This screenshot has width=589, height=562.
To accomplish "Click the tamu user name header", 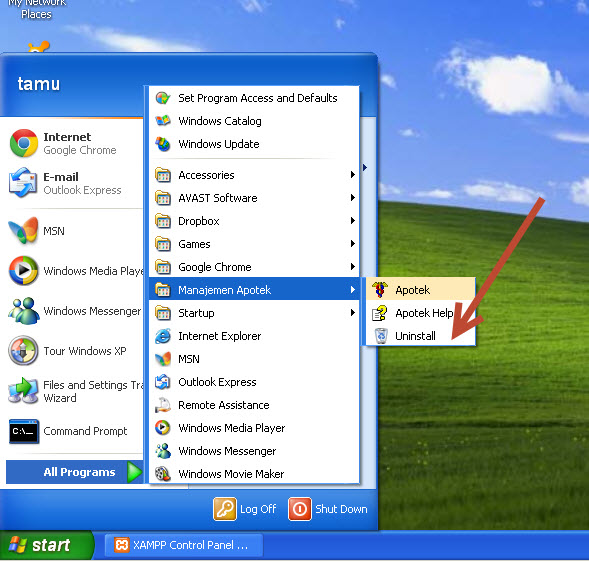I will [x=39, y=83].
